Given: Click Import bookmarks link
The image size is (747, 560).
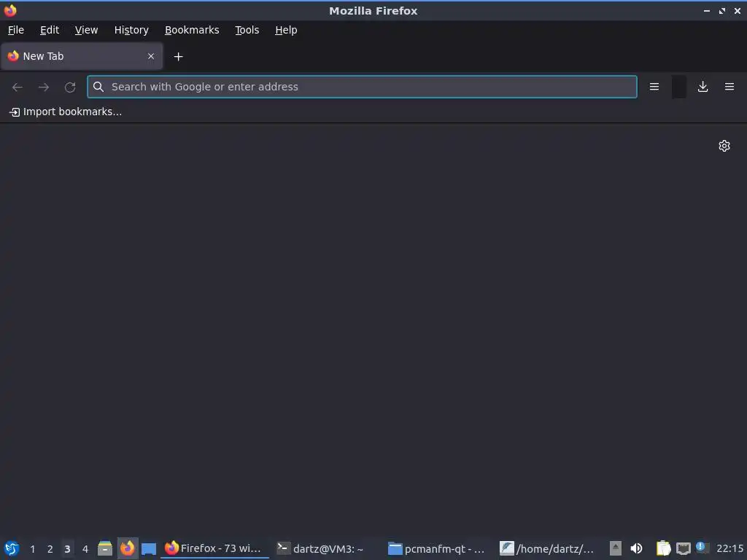Looking at the screenshot, I should click(x=66, y=112).
